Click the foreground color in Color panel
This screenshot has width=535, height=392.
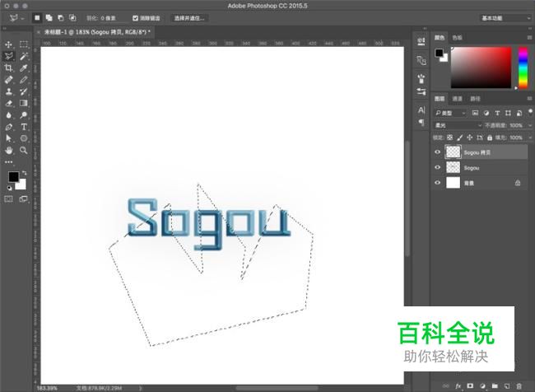439,53
